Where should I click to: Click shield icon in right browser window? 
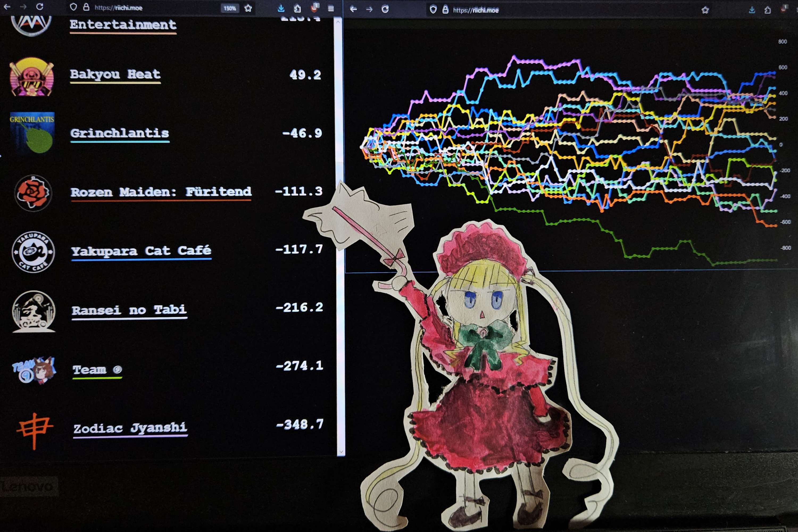433,10
